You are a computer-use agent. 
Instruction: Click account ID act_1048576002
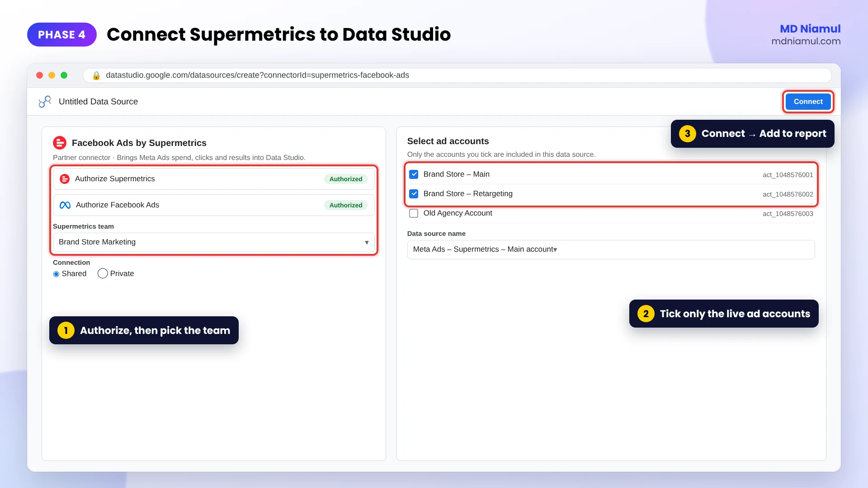tap(788, 194)
